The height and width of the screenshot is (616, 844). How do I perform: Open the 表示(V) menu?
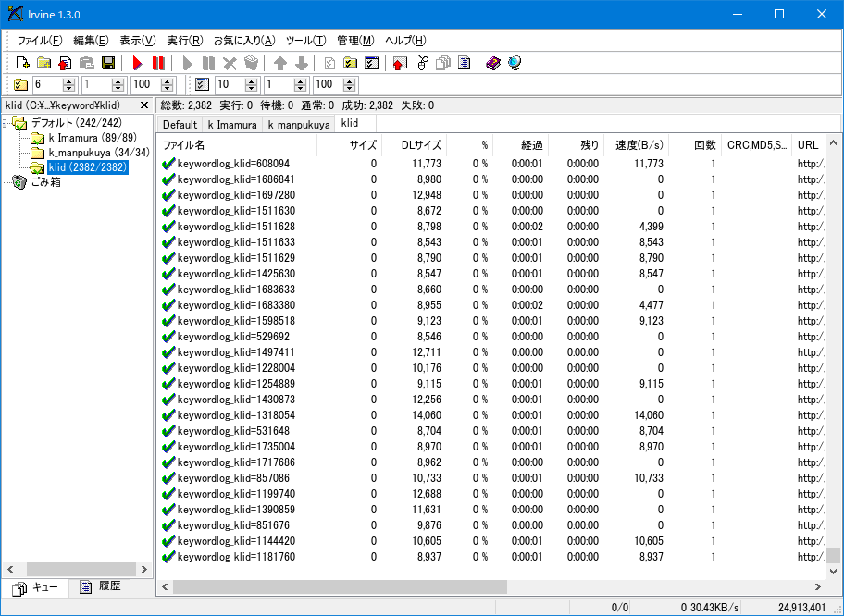(137, 41)
